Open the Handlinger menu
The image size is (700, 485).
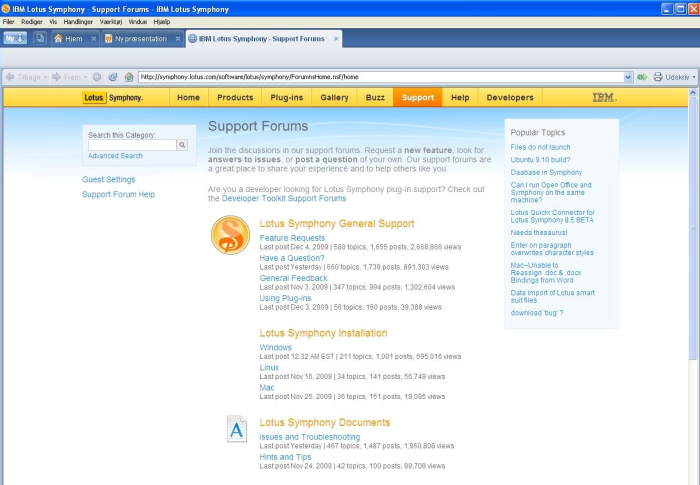tap(78, 21)
